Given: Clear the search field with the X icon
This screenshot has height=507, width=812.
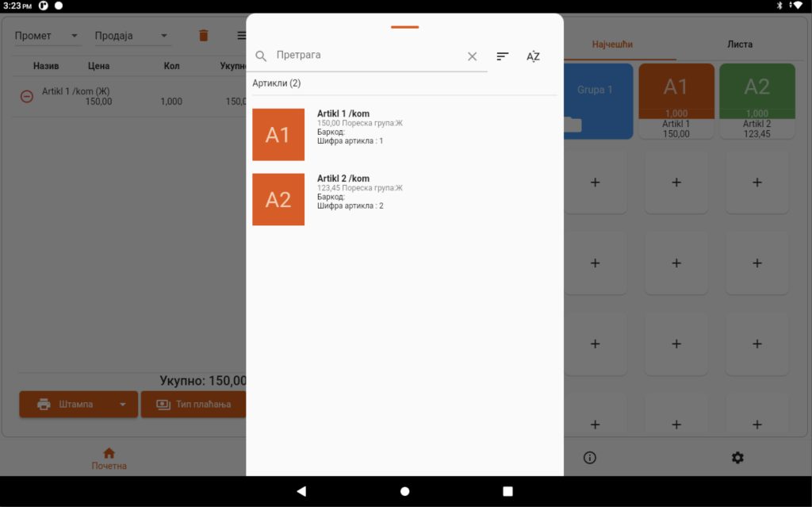Looking at the screenshot, I should (x=472, y=56).
